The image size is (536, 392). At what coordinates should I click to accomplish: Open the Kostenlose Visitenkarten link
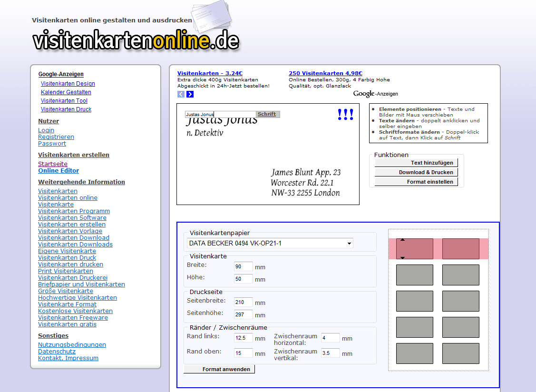(x=75, y=311)
